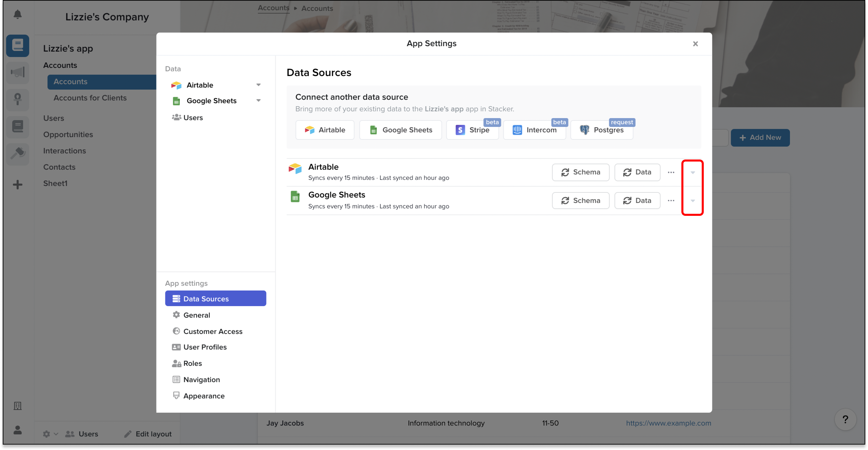Open the dropdown next to bottom gear
The height and width of the screenshot is (450, 868).
56,434
